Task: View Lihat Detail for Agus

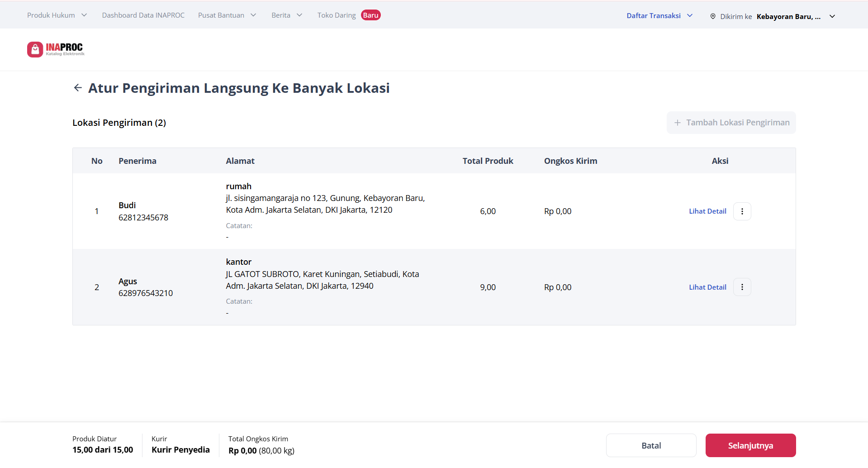Action: coord(707,287)
